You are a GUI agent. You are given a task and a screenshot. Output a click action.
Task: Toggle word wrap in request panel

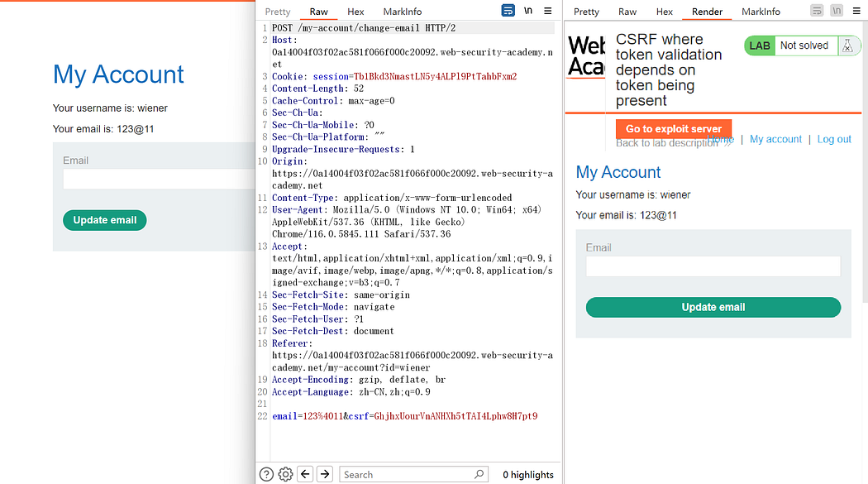508,11
